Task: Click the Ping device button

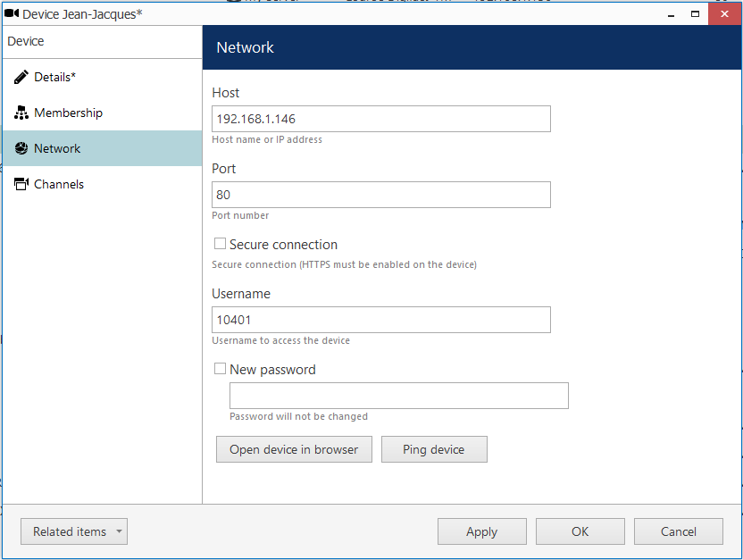Action: 434,449
